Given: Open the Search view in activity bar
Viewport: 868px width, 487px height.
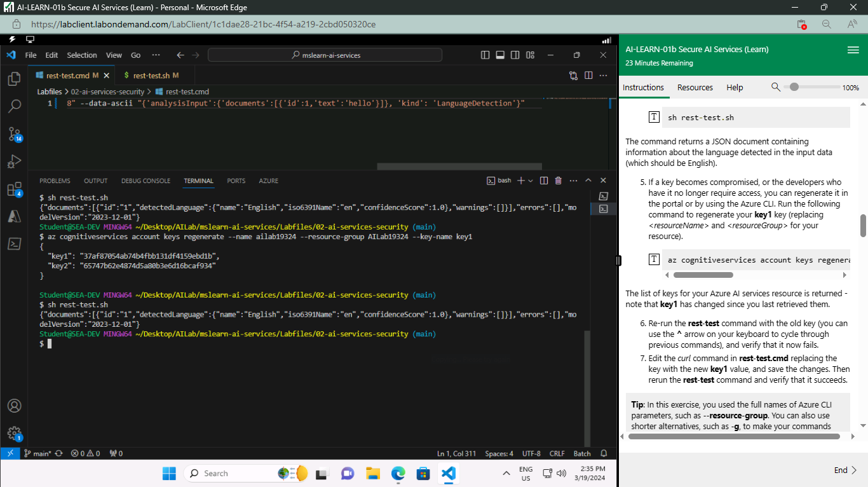Looking at the screenshot, I should [14, 106].
